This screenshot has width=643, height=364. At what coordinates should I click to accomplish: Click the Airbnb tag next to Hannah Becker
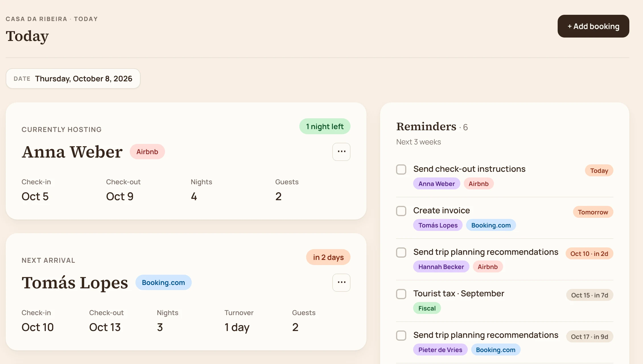click(488, 267)
